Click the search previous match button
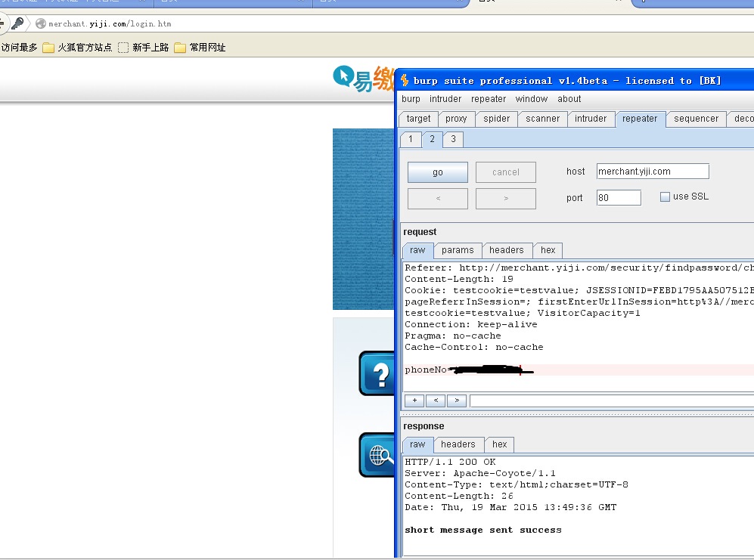This screenshot has width=754, height=560. tap(436, 401)
